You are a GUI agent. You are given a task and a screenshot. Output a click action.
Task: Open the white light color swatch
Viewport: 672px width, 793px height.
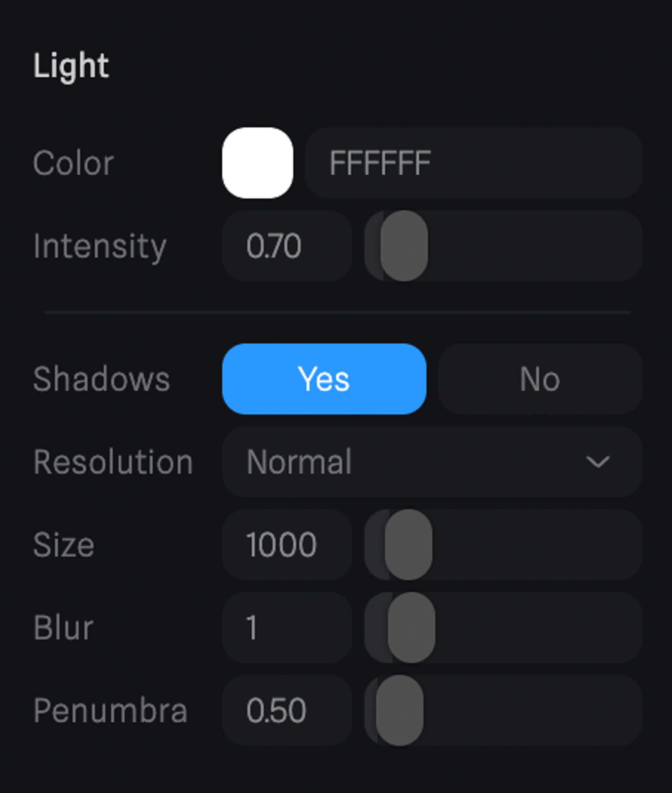point(257,163)
